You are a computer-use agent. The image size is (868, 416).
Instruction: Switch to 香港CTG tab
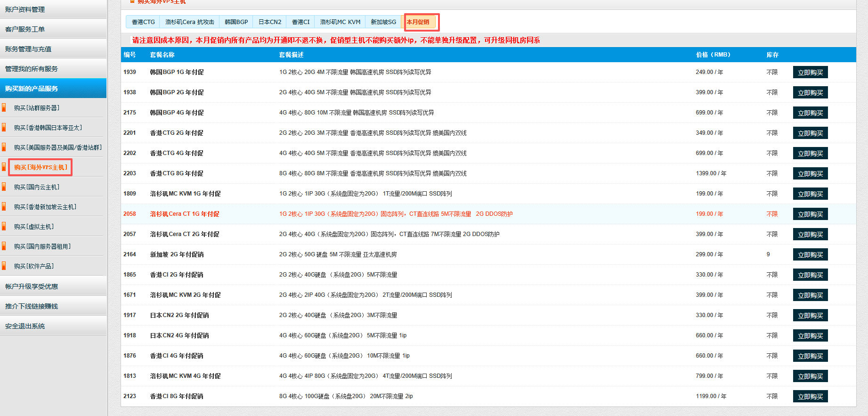(143, 22)
